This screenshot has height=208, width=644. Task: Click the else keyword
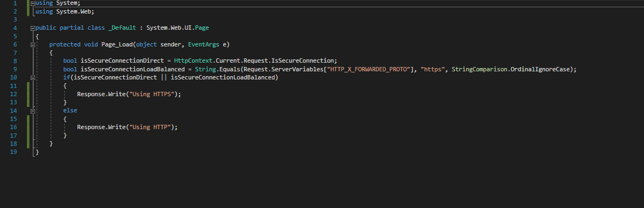tap(70, 110)
